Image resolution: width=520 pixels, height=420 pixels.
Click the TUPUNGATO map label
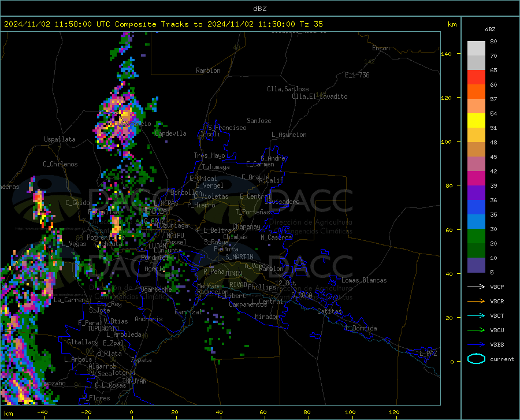pos(103,329)
